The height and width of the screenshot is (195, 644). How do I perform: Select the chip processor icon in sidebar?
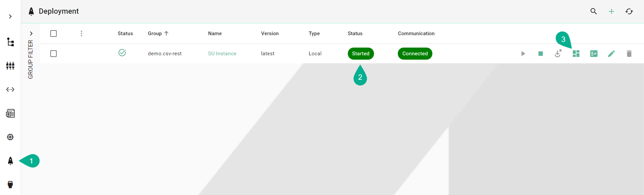point(10,137)
